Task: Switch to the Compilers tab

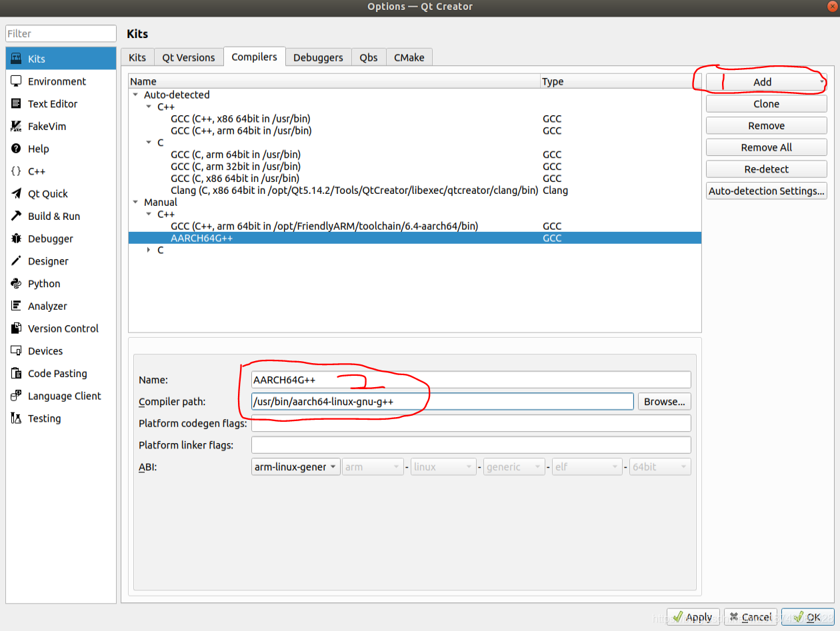Action: (x=255, y=57)
